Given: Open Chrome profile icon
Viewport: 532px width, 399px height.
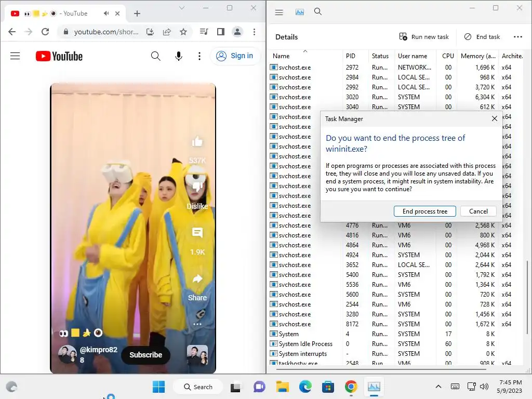Looking at the screenshot, I should click(x=237, y=32).
